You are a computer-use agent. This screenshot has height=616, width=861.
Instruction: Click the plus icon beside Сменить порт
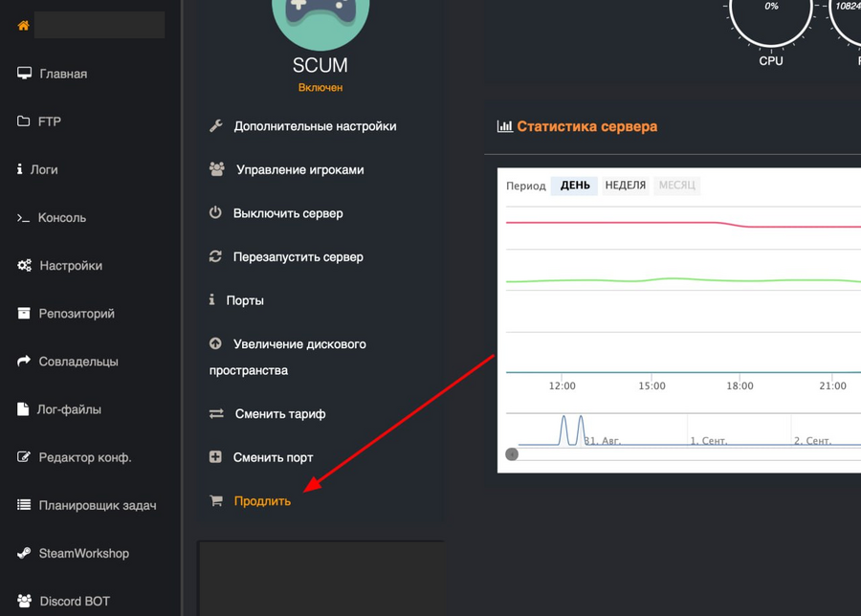pyautogui.click(x=215, y=457)
